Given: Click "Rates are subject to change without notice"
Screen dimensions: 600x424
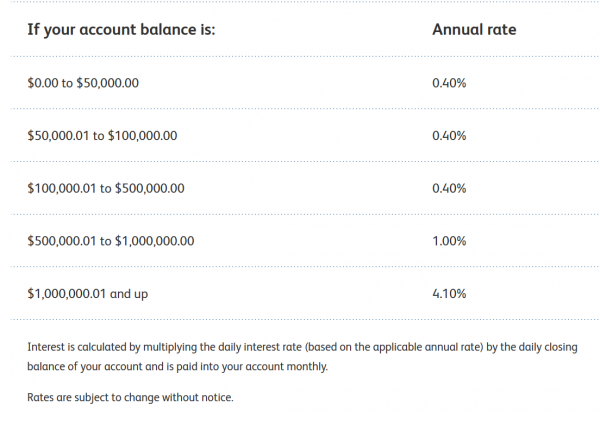Looking at the screenshot, I should pyautogui.click(x=130, y=398).
